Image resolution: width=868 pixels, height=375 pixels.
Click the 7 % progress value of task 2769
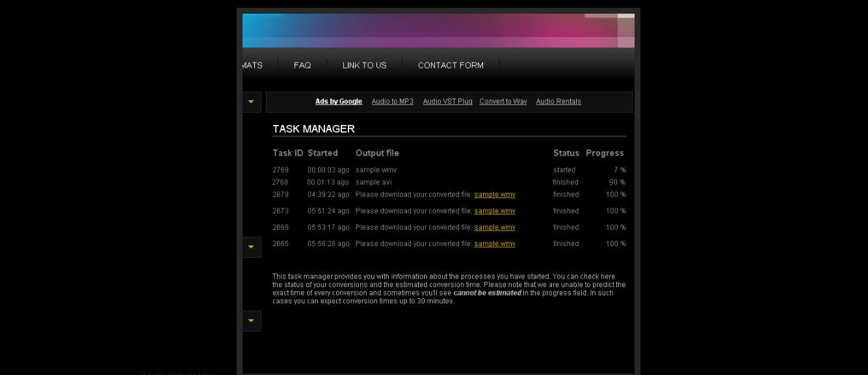[x=620, y=170]
